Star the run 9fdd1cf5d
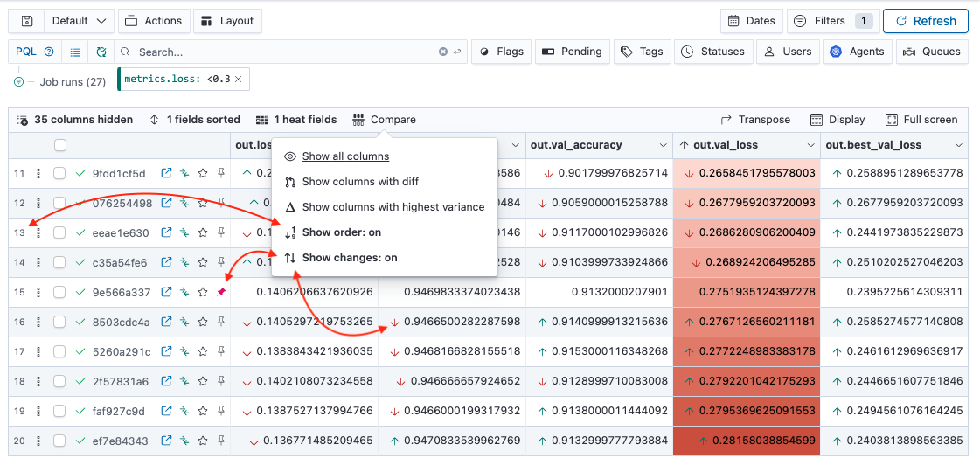Screen dimensions: 980x465 203,173
